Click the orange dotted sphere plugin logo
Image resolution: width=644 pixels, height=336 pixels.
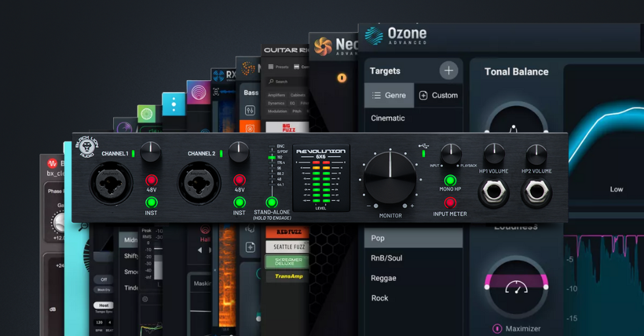tap(248, 69)
